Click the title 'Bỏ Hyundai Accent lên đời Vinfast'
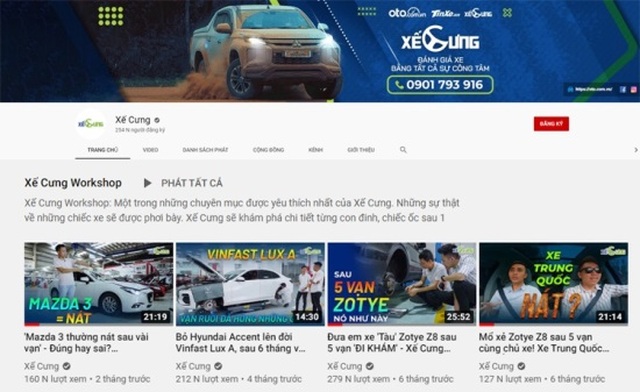Viewport: 640px width, 392px height. coord(240,343)
